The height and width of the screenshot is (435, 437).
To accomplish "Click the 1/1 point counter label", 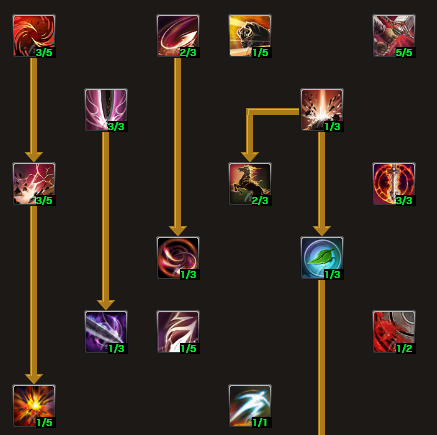I will click(x=260, y=422).
